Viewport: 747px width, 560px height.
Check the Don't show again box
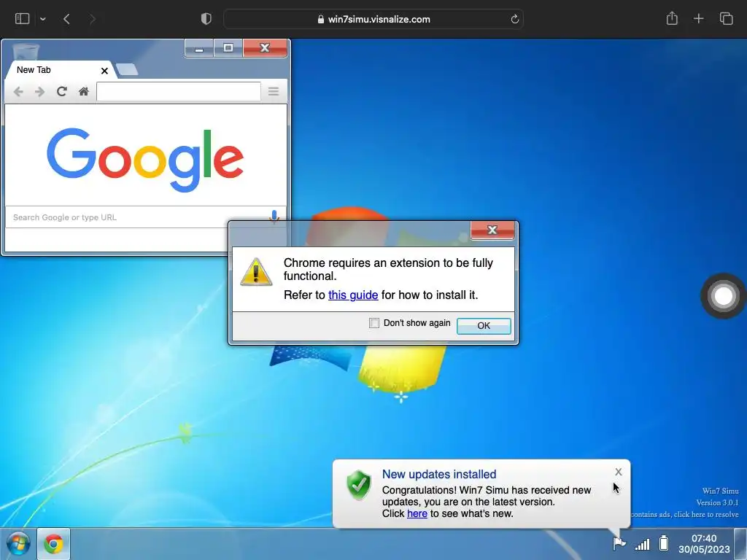[x=374, y=323]
